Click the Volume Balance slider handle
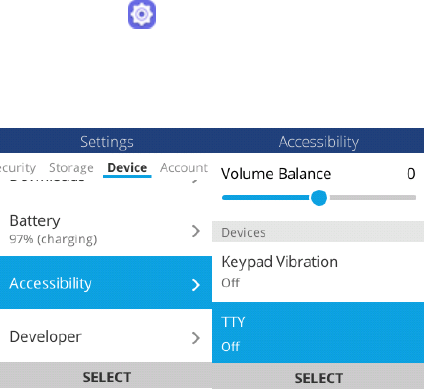 click(x=319, y=198)
